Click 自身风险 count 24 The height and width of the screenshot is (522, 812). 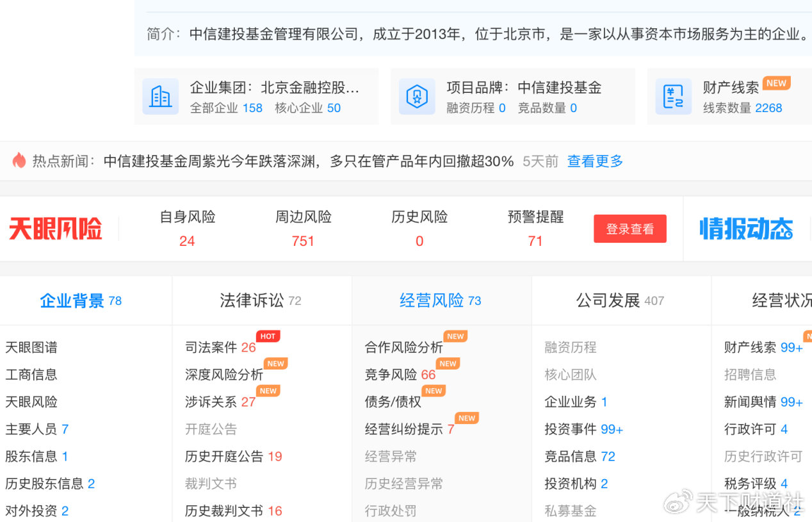tap(187, 241)
